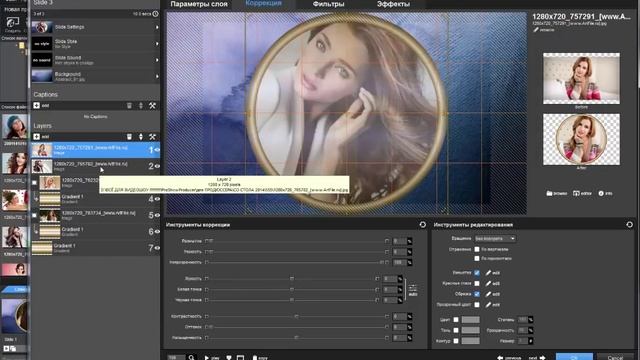Open Layers tools wrench icon
The width and height of the screenshot is (640, 360).
pyautogui.click(x=152, y=137)
